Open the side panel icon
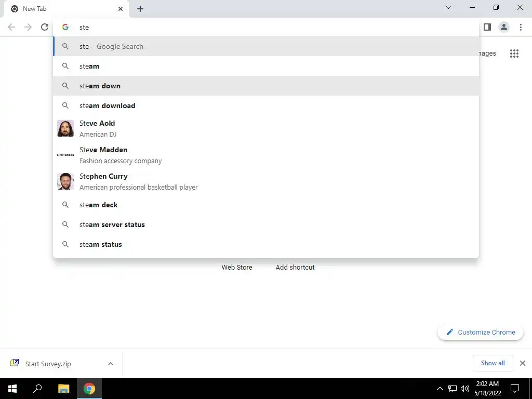This screenshot has width=532, height=399. (487, 27)
